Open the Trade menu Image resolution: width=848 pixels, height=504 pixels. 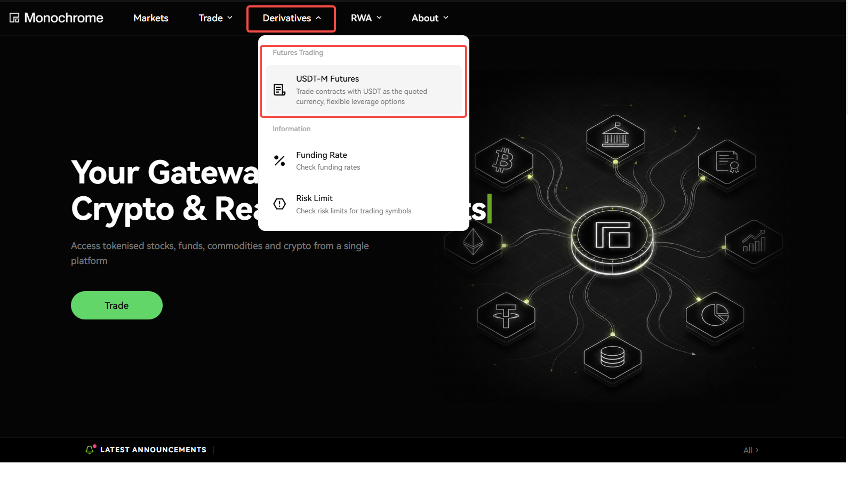215,18
